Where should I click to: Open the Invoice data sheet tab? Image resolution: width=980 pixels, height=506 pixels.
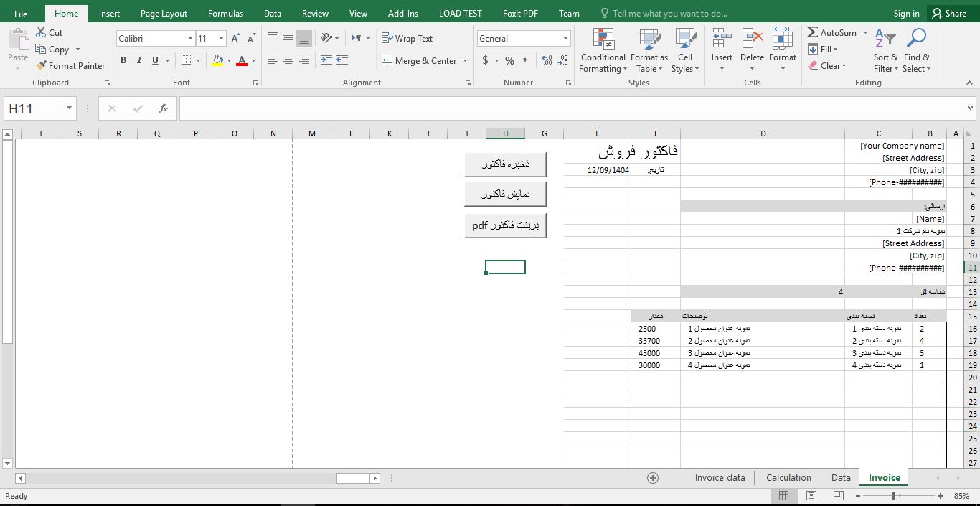[720, 477]
